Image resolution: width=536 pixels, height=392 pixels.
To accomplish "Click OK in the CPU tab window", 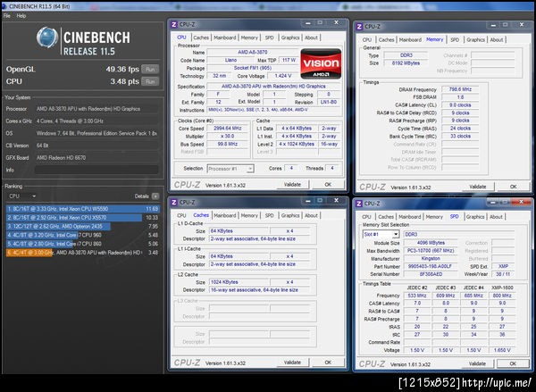I will coord(328,185).
